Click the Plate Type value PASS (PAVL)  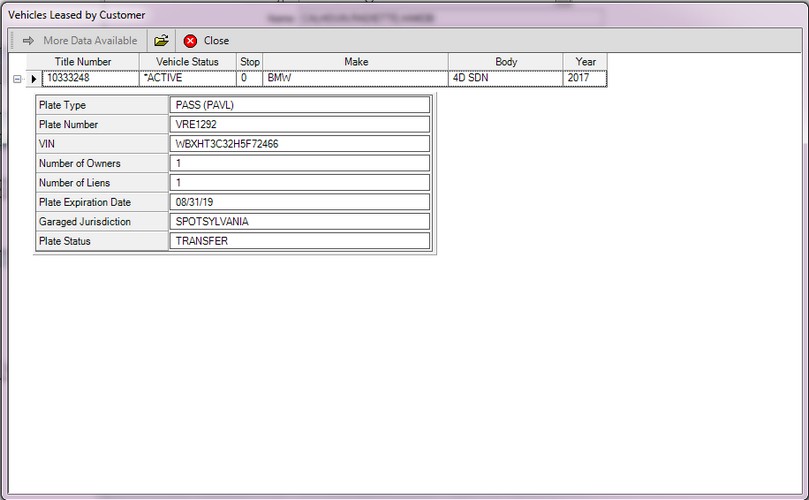(300, 105)
